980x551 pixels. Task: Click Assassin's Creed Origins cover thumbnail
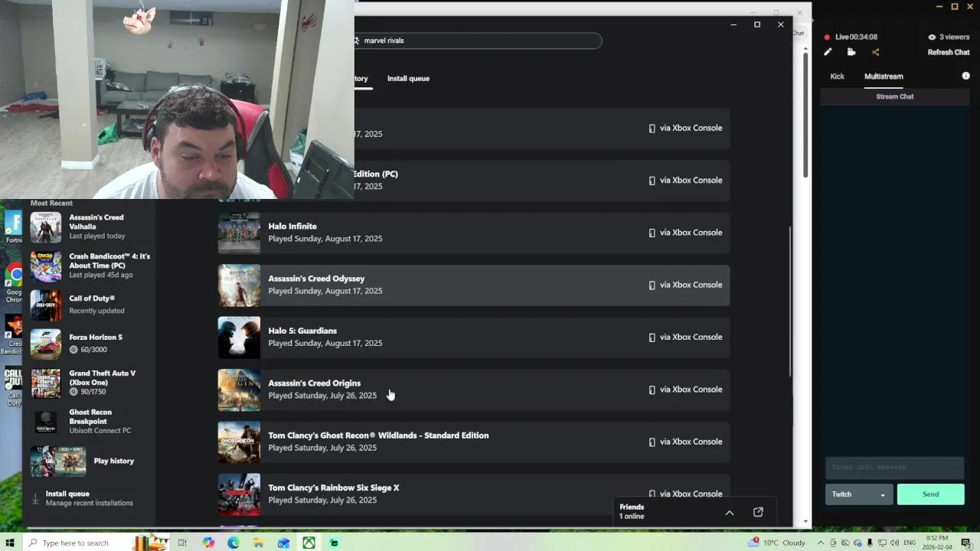pos(239,390)
